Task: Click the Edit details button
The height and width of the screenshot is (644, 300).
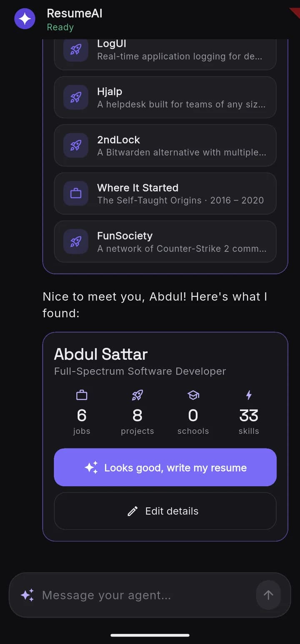Action: coord(165,511)
